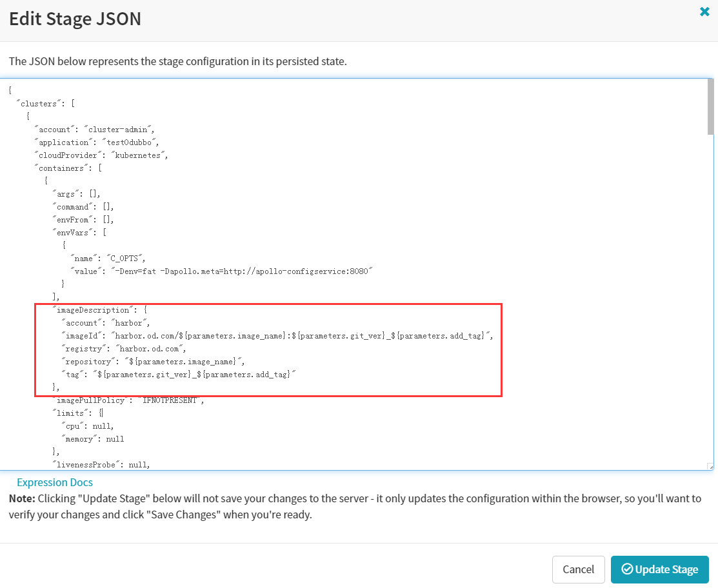Click the "livenessProbe": null line
The height and width of the screenshot is (588, 718).
pyautogui.click(x=101, y=464)
